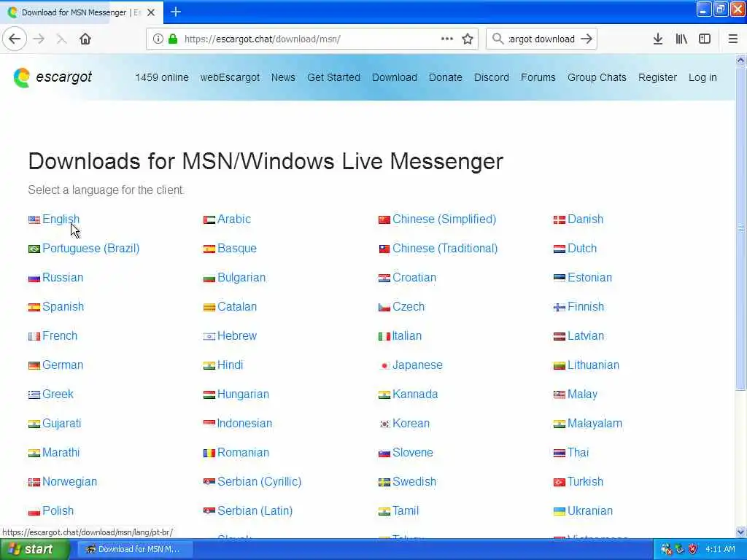Click the Turkish flag icon
747x560 pixels.
click(x=559, y=483)
